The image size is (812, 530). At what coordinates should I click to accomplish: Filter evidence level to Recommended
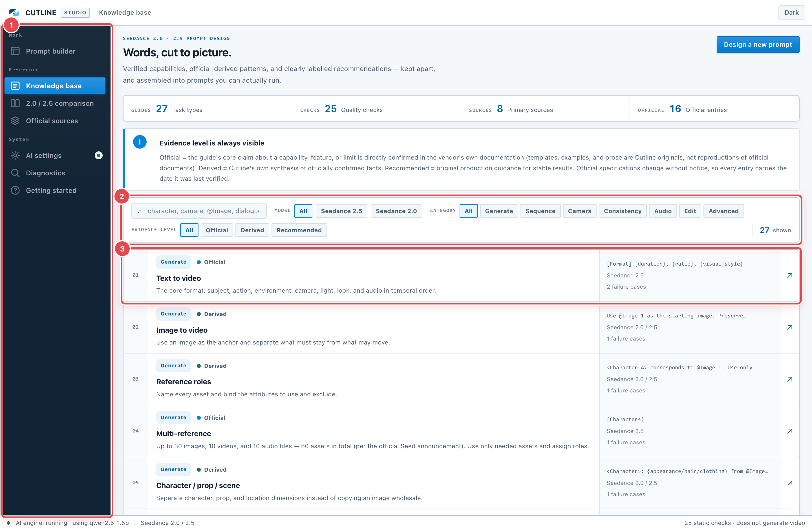coord(299,230)
